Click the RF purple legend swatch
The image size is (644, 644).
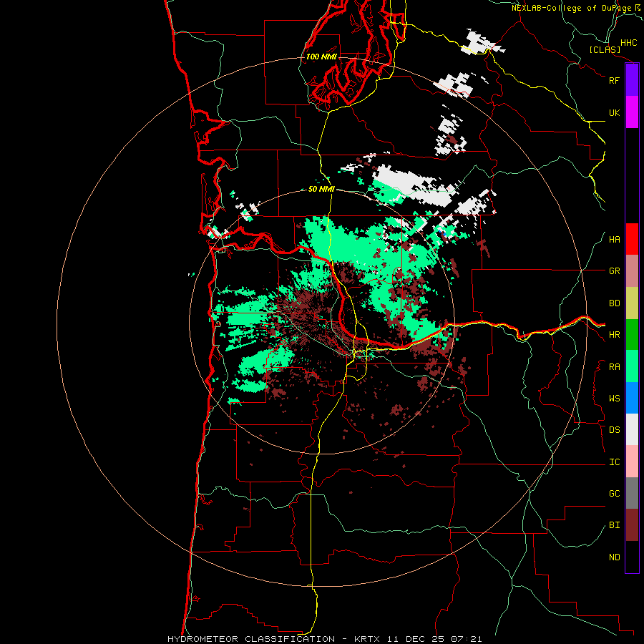tap(632, 80)
